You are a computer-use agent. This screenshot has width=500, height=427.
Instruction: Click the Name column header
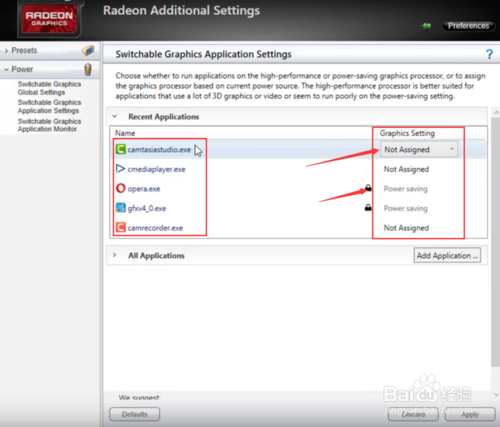click(125, 133)
